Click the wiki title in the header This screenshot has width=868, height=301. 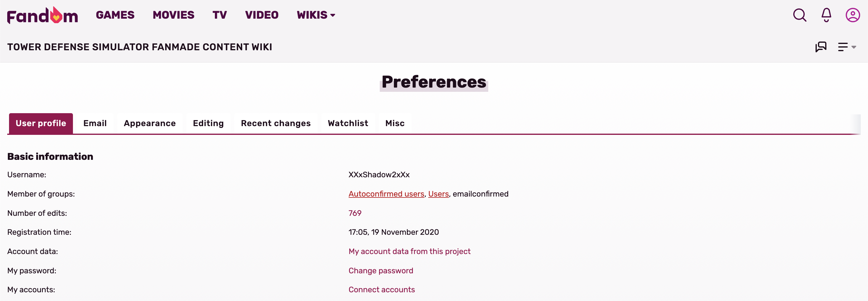pyautogui.click(x=140, y=47)
